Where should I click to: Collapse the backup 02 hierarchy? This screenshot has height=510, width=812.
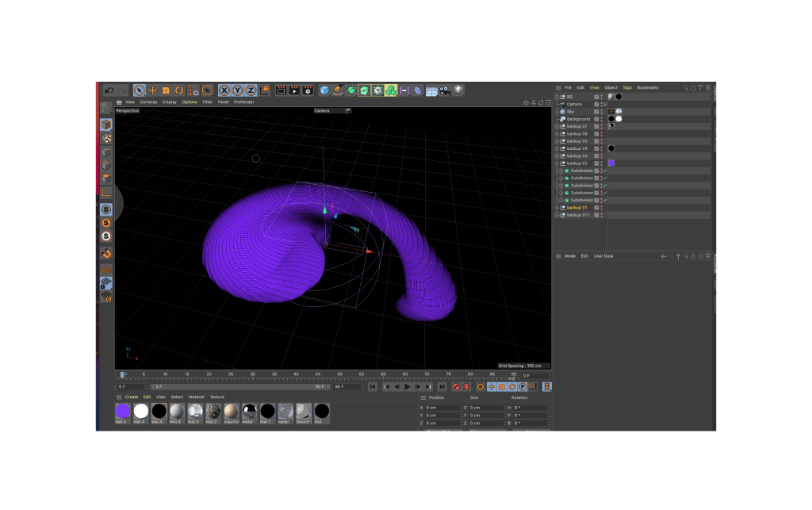coord(557,163)
